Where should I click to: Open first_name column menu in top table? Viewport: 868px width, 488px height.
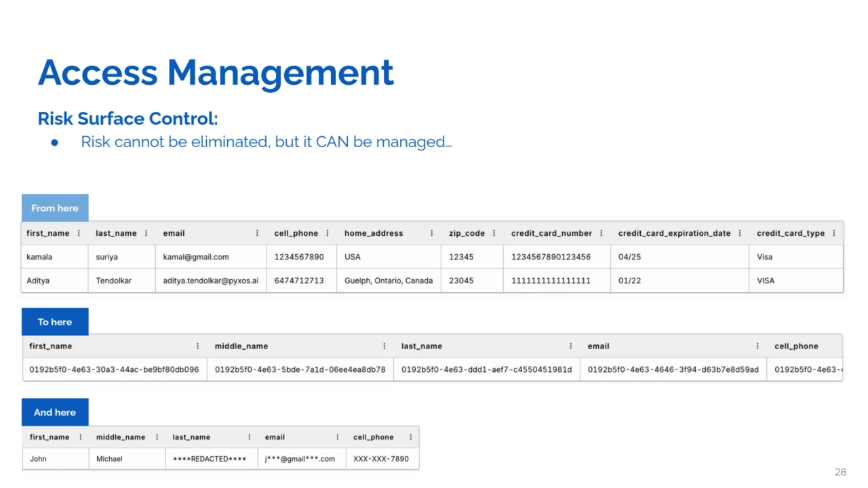click(79, 233)
